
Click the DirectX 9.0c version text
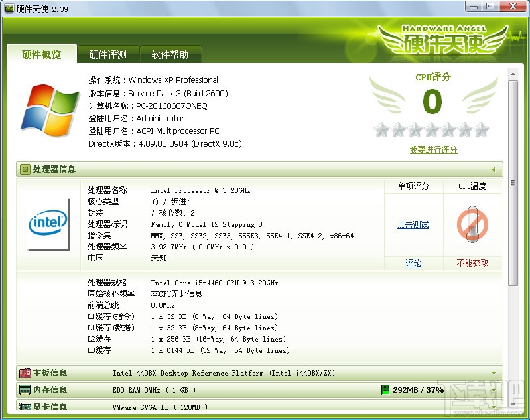tap(190, 144)
